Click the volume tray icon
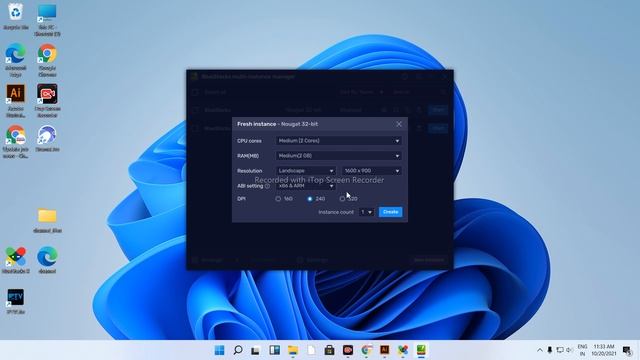This screenshot has width=640, height=360. (569, 350)
